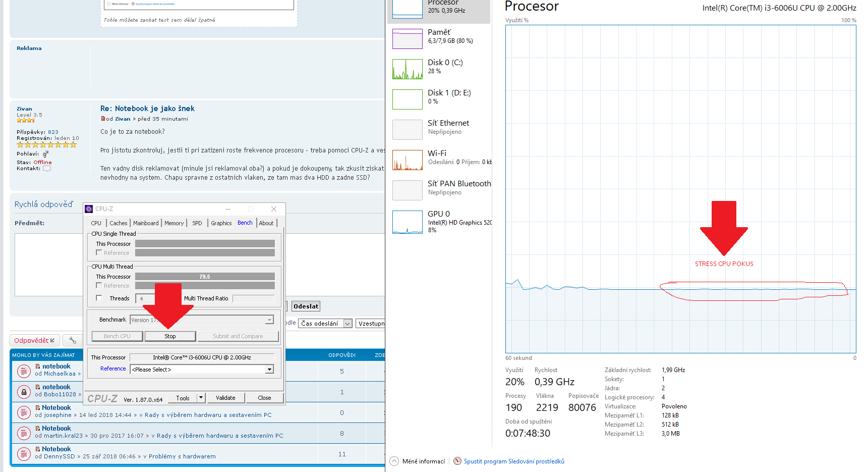Screen dimensions: 868x472
Task: Select the Disk 0 (C:) graph thumbnail
Action: [x=408, y=69]
